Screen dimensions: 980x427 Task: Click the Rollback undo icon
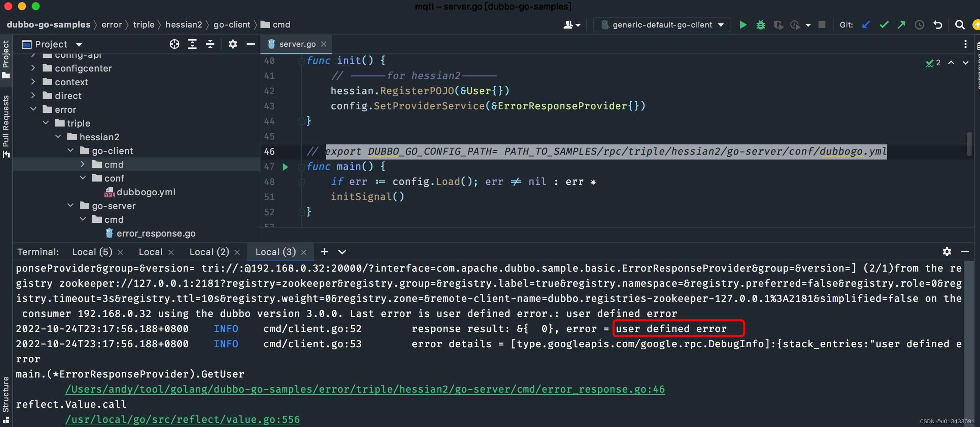[x=938, y=25]
